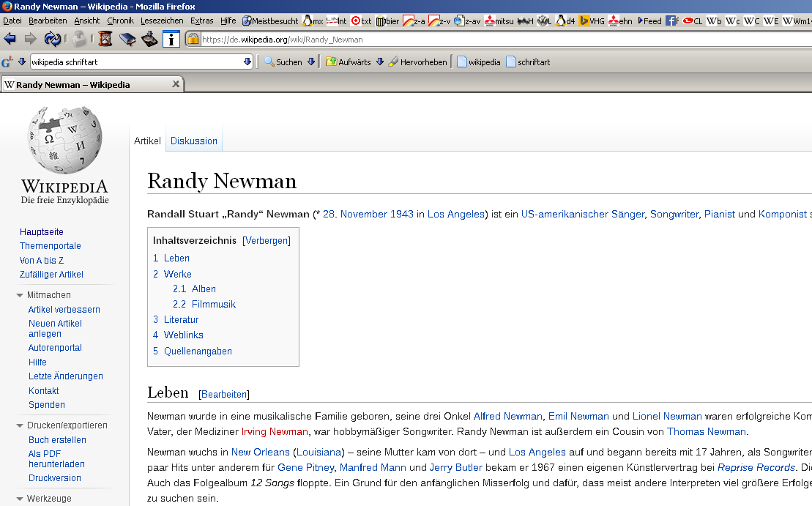Click the Suchen toolbar button

coord(283,62)
